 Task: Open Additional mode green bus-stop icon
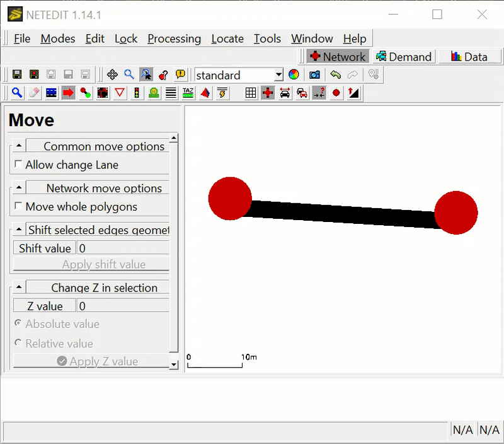coord(154,93)
